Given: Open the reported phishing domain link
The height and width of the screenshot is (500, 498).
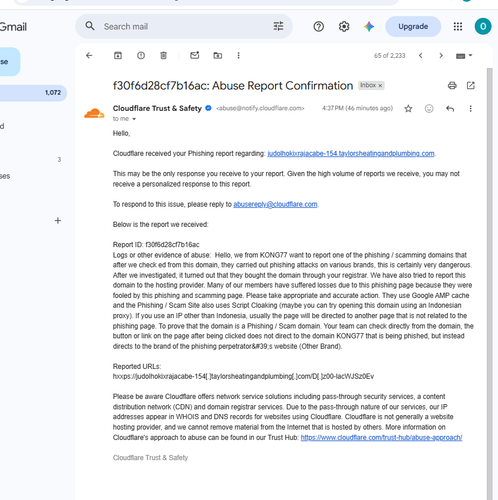Looking at the screenshot, I should (x=351, y=154).
